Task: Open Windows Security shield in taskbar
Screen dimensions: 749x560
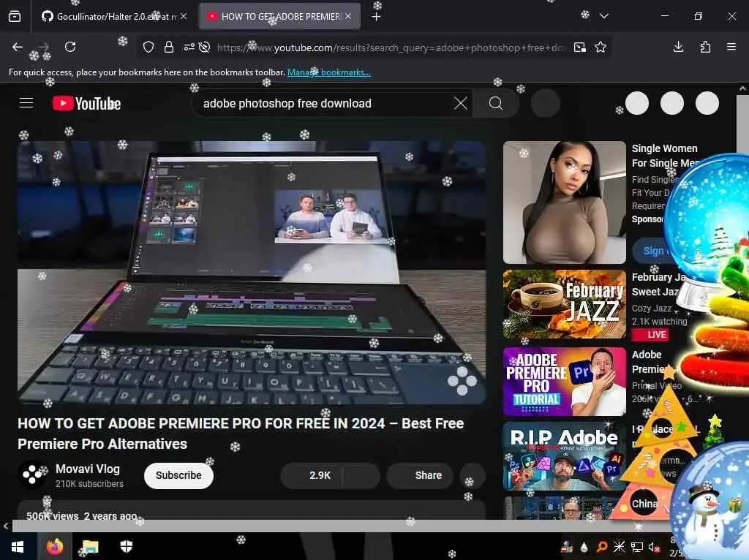Action: click(126, 547)
